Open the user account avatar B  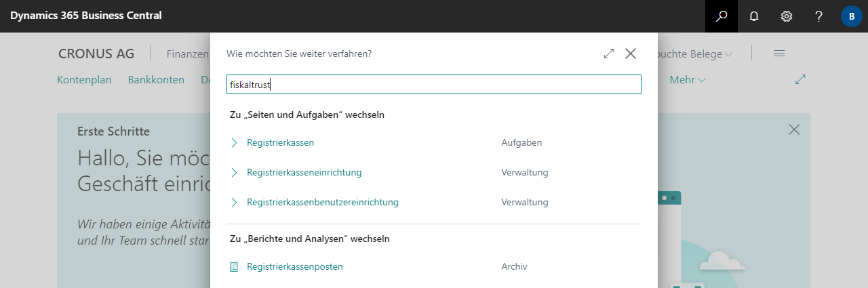851,16
